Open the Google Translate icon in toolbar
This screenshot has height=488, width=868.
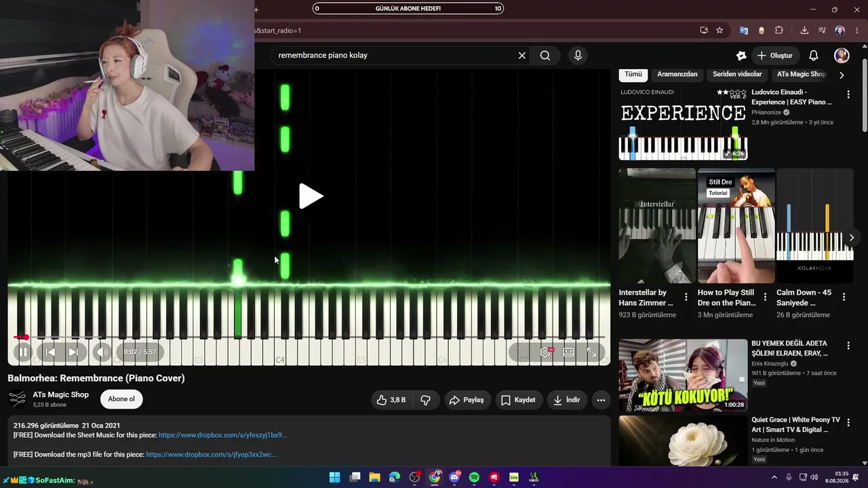coord(744,30)
